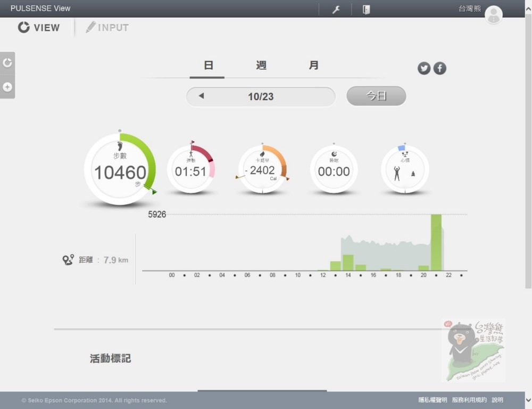Image resolution: width=532 pixels, height=409 pixels.
Task: Click the 活動標記 heading
Action: click(110, 358)
